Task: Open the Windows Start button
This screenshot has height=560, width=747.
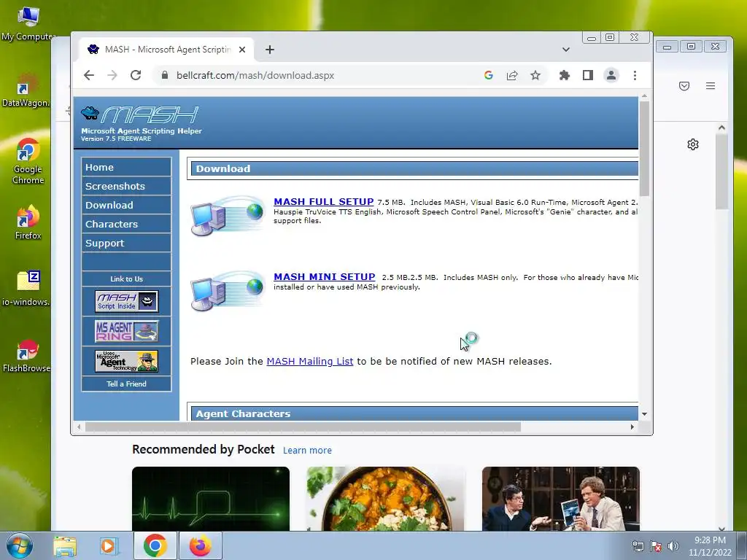Action: 20,545
